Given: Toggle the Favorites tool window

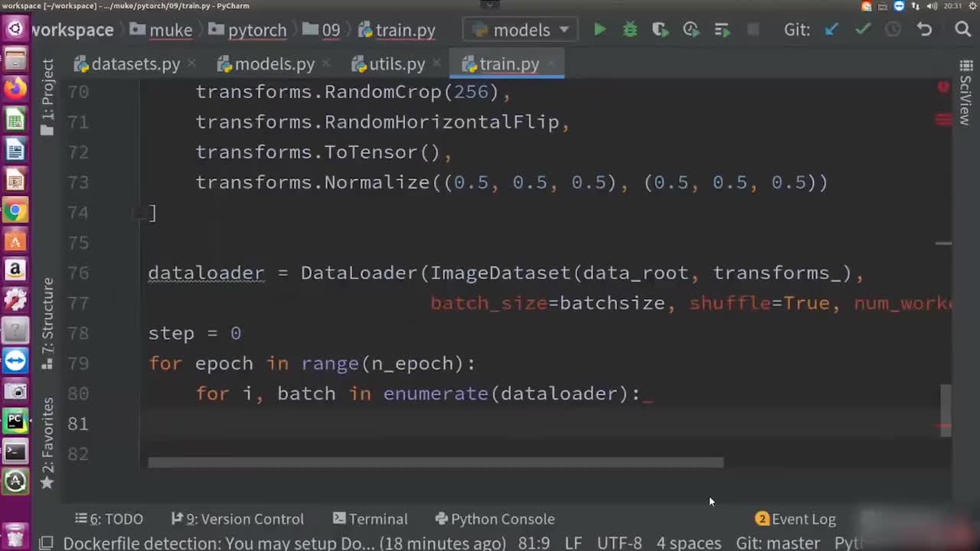Looking at the screenshot, I should (47, 443).
